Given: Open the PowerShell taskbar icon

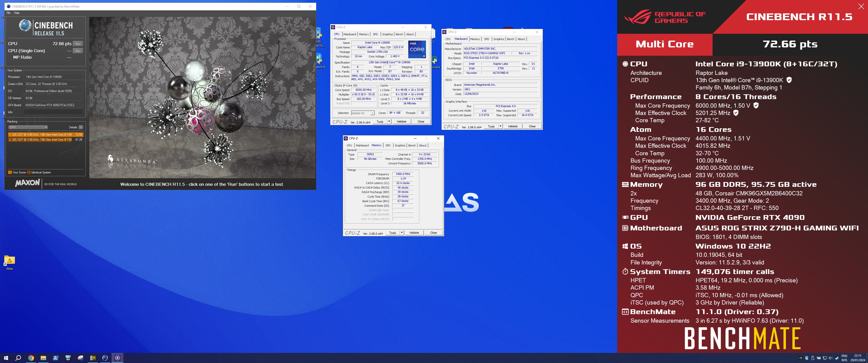Looking at the screenshot, I should 56,358.
